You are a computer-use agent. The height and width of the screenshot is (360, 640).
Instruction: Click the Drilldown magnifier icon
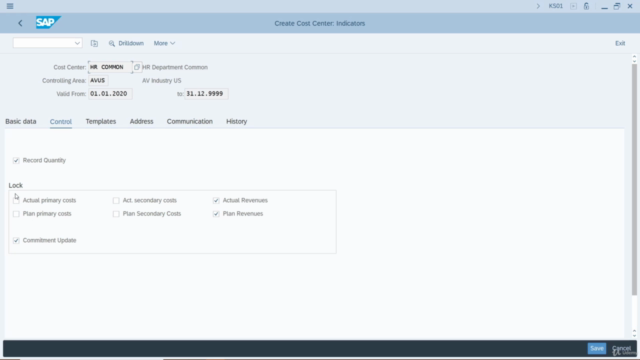coord(112,43)
